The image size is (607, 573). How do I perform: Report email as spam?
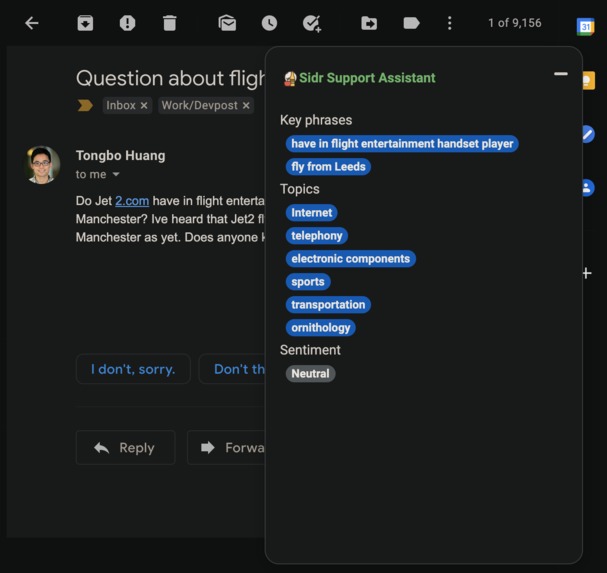(x=127, y=23)
